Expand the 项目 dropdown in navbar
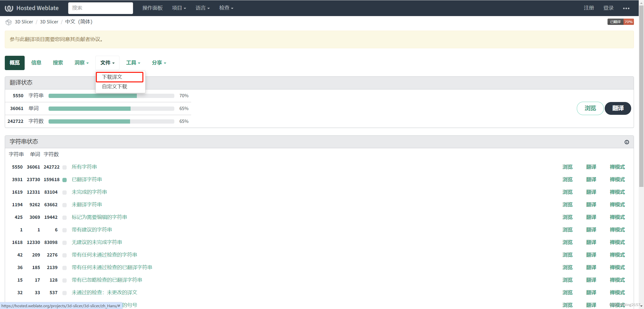This screenshot has height=309, width=644. tap(179, 8)
